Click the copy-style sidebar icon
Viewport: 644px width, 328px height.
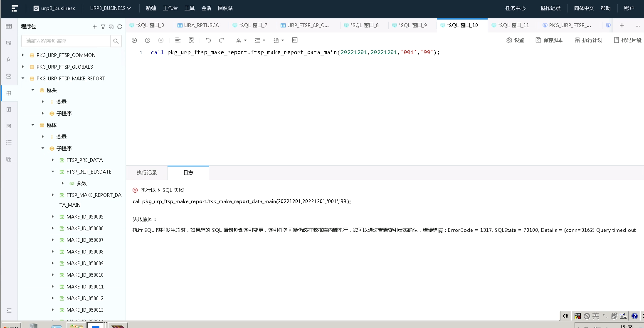click(x=9, y=159)
